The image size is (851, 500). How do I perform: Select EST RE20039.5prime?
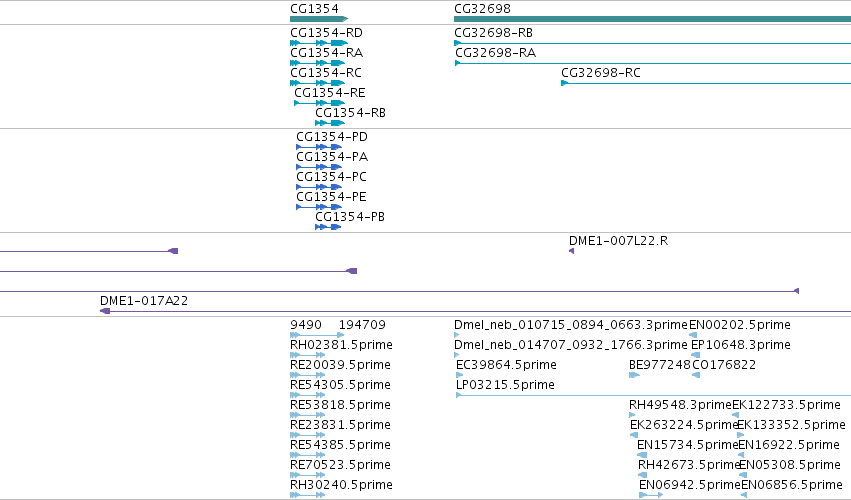340,365
